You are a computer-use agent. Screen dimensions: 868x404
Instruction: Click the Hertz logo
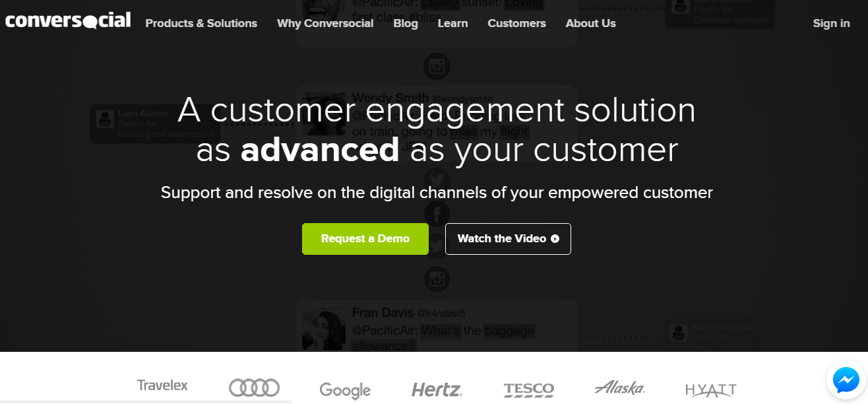[x=437, y=389]
